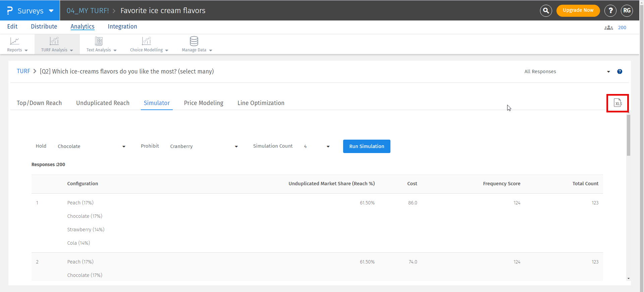Image resolution: width=644 pixels, height=292 pixels.
Task: Open the Reports chart icon menu
Action: point(15,41)
